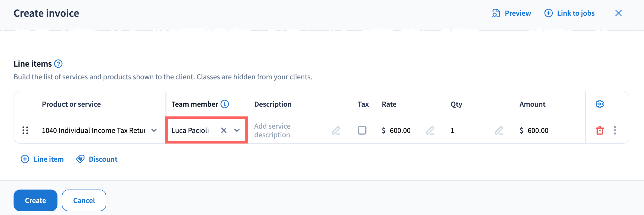
Task: Add a Discount to the invoice
Action: 97,159
